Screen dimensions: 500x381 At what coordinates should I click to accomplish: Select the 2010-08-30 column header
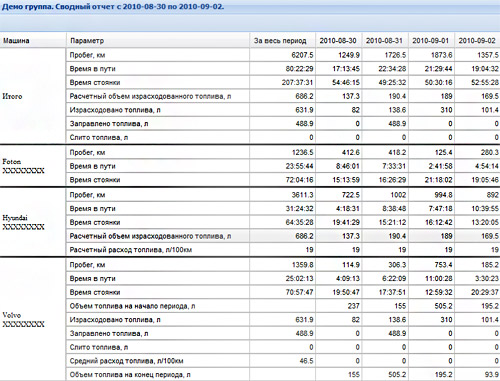pyautogui.click(x=339, y=41)
